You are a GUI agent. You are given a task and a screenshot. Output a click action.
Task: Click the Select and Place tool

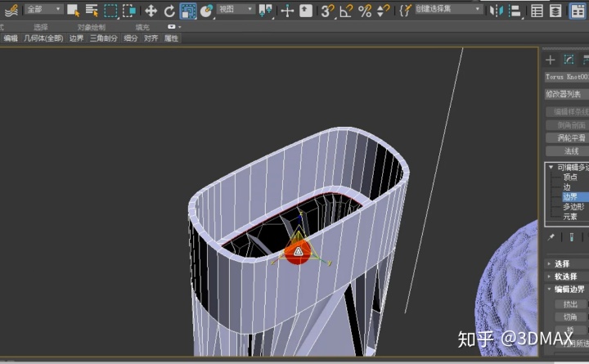tap(206, 11)
